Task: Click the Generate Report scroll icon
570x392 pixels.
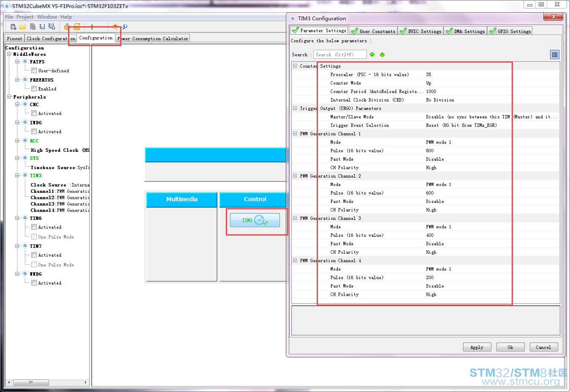Action: point(77,27)
